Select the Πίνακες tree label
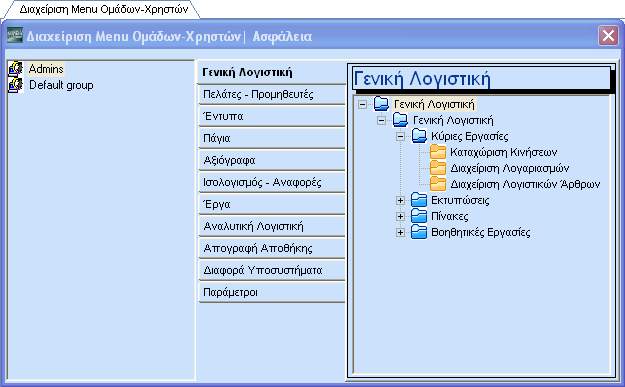 coord(450,216)
